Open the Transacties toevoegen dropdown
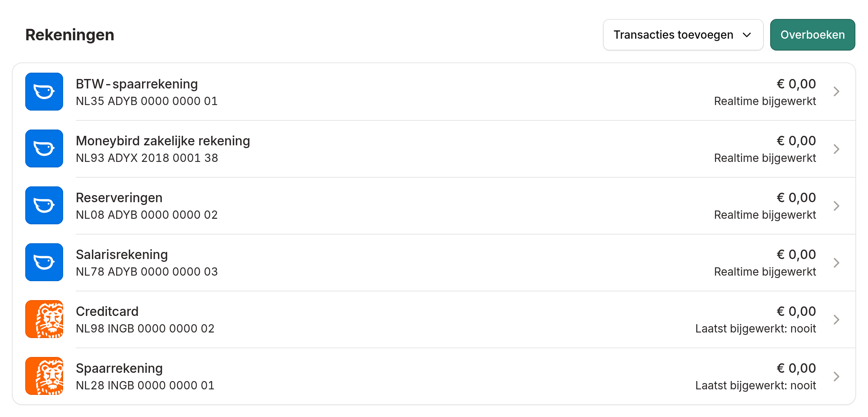 (x=683, y=35)
